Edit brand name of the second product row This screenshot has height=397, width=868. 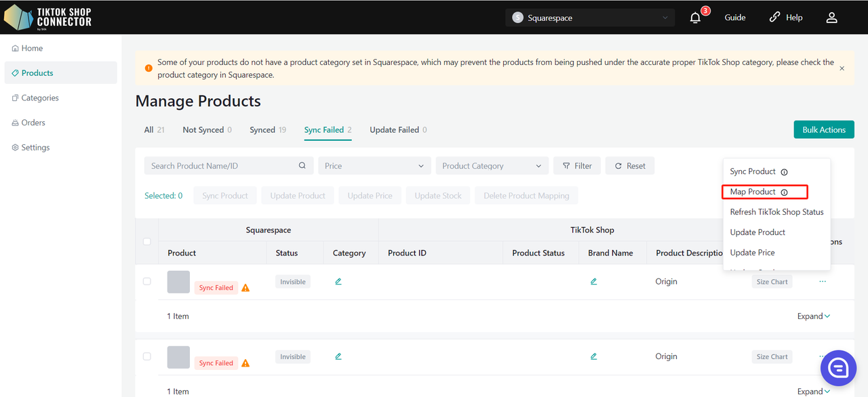coord(593,356)
